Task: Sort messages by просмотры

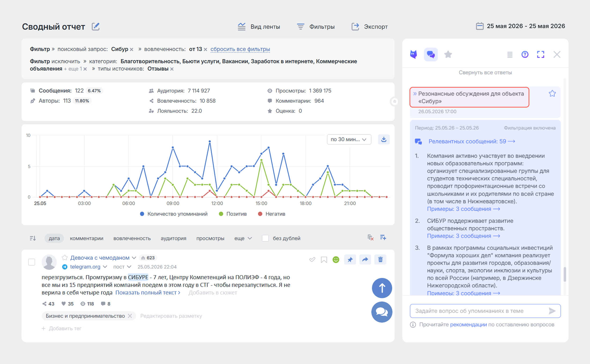Action: (x=210, y=238)
